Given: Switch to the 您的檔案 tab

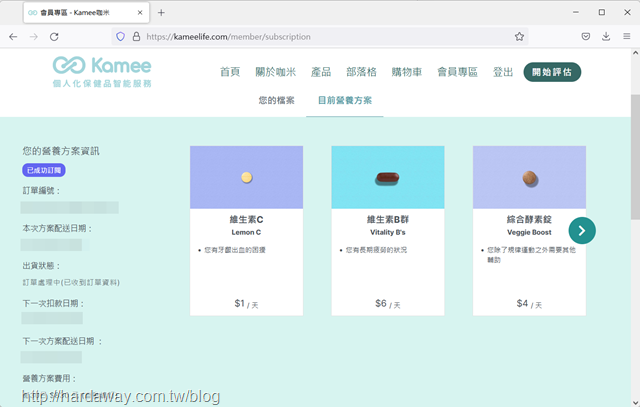Looking at the screenshot, I should [276, 100].
